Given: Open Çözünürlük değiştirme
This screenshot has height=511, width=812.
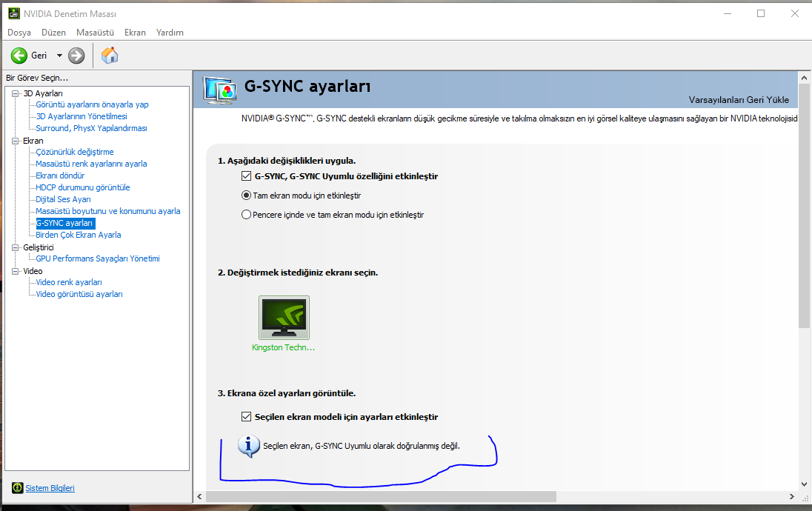Looking at the screenshot, I should 75,153.
